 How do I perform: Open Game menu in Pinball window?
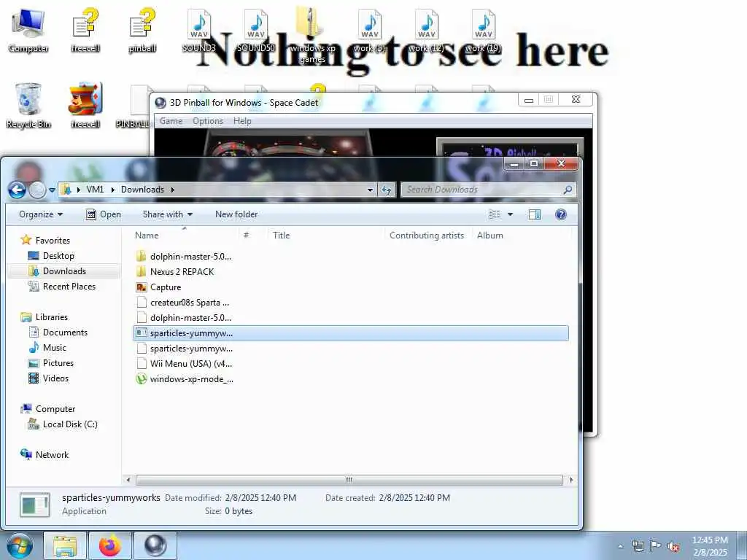coord(171,121)
